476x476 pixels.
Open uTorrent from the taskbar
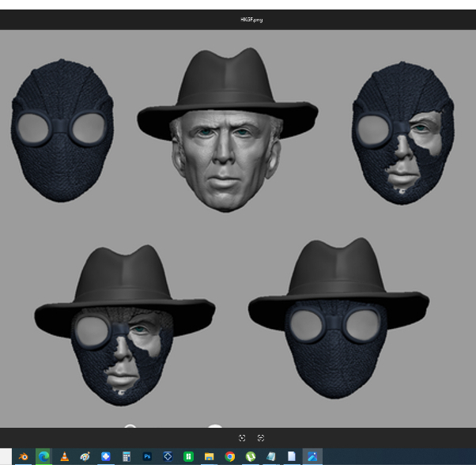point(251,456)
